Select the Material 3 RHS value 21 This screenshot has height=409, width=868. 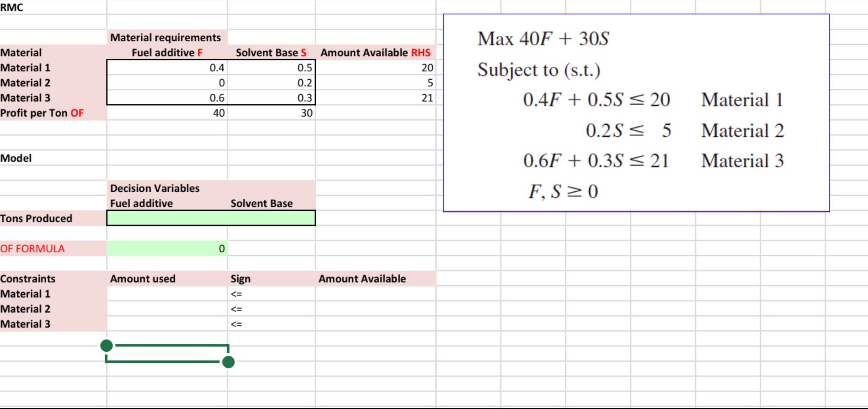pos(375,98)
